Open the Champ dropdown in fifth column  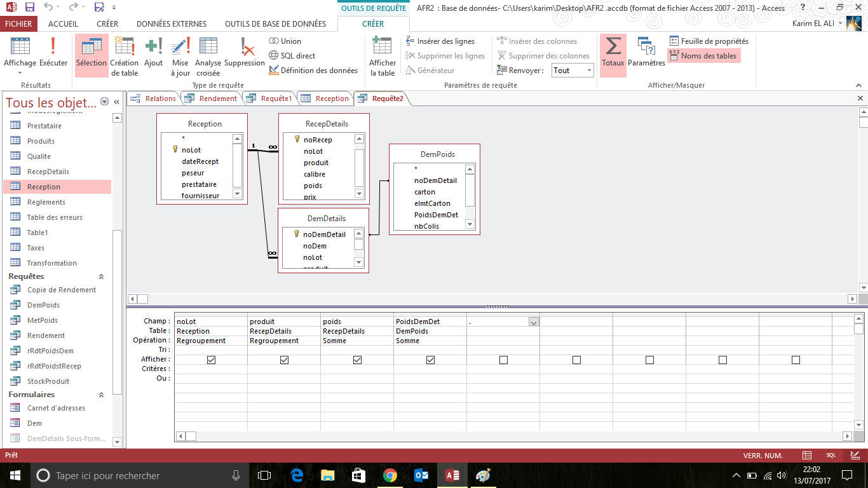534,322
